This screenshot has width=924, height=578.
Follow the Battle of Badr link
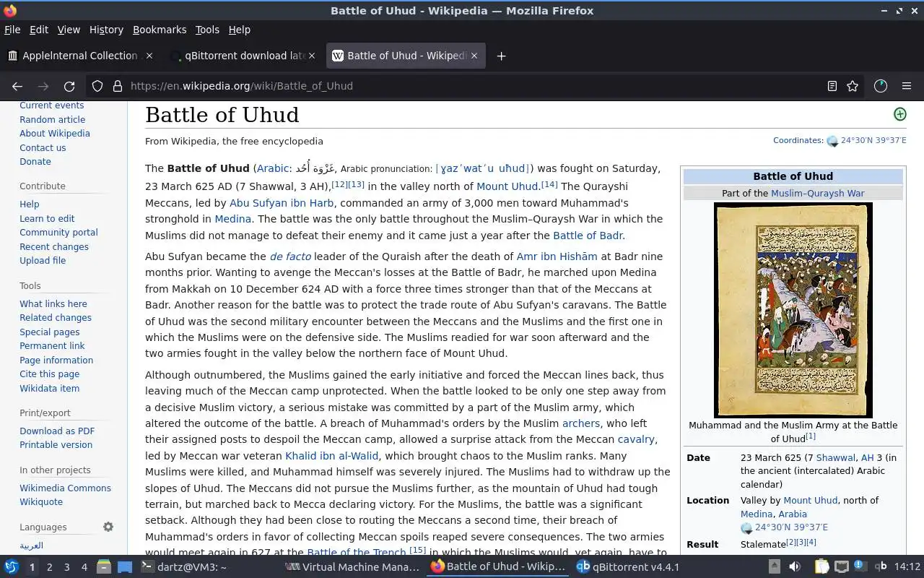588,236
